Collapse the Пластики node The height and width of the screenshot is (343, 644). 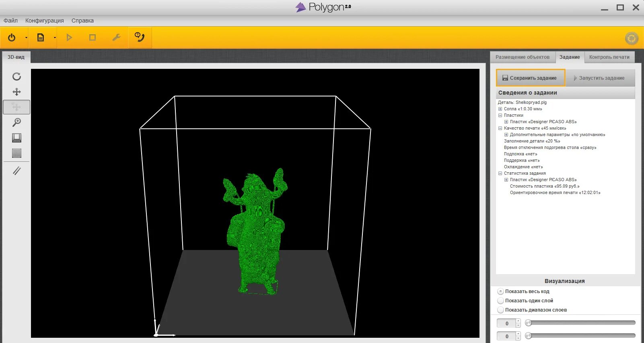(x=500, y=116)
